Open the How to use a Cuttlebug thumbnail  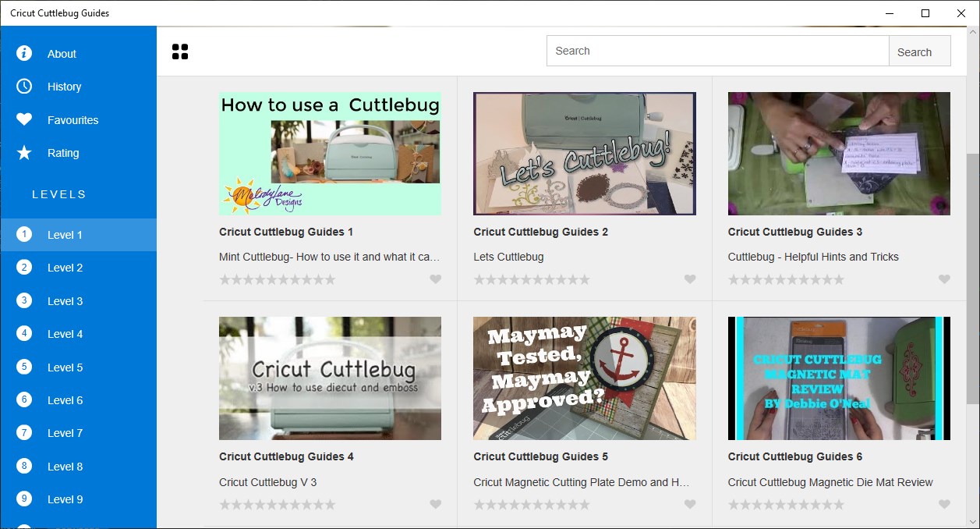click(330, 154)
